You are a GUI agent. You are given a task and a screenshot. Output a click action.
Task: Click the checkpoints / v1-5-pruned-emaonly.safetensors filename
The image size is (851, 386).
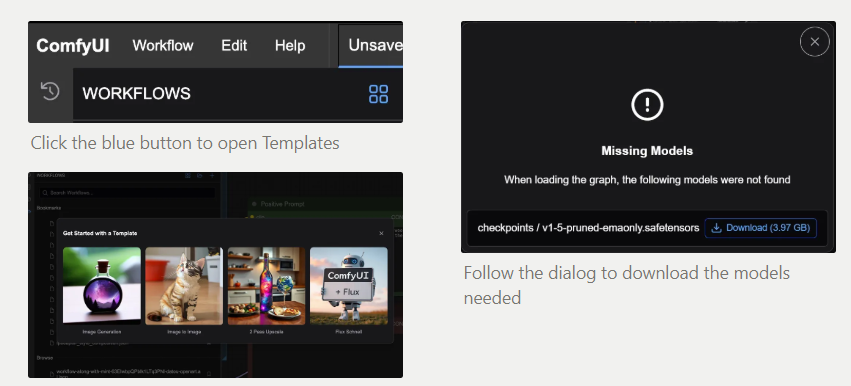588,228
